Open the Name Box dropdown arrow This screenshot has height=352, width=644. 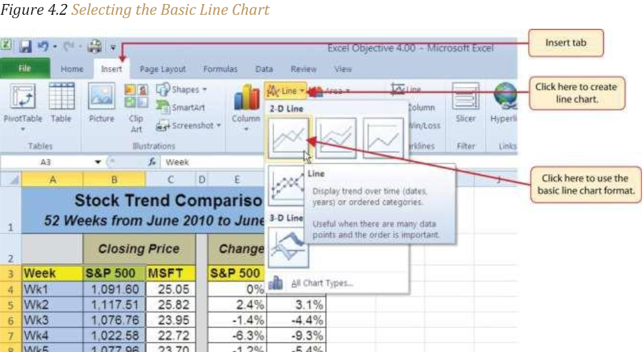pyautogui.click(x=98, y=162)
